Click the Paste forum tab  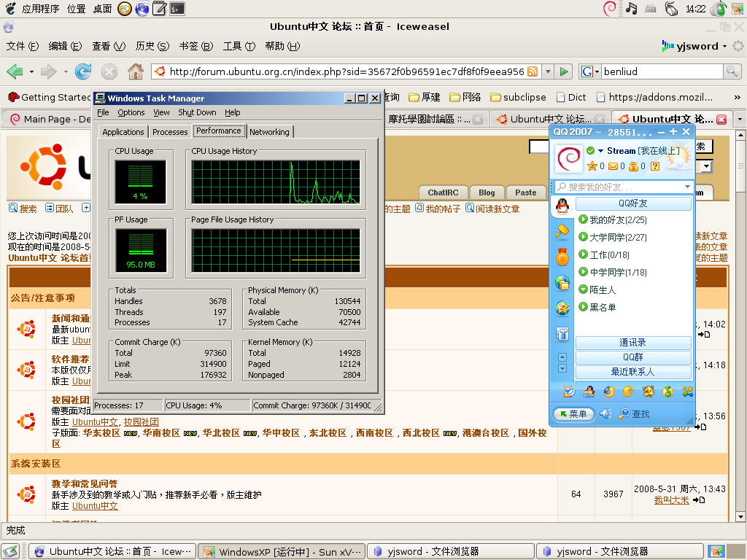[525, 192]
